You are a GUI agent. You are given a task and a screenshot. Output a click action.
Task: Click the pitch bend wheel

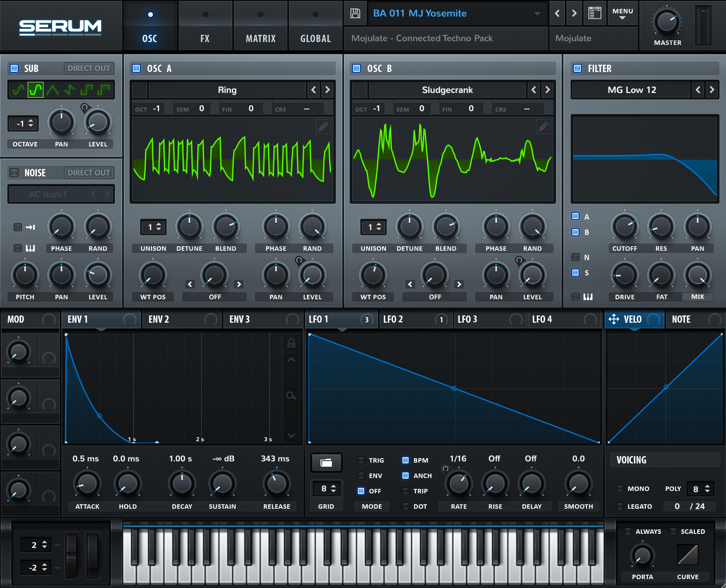(x=71, y=555)
